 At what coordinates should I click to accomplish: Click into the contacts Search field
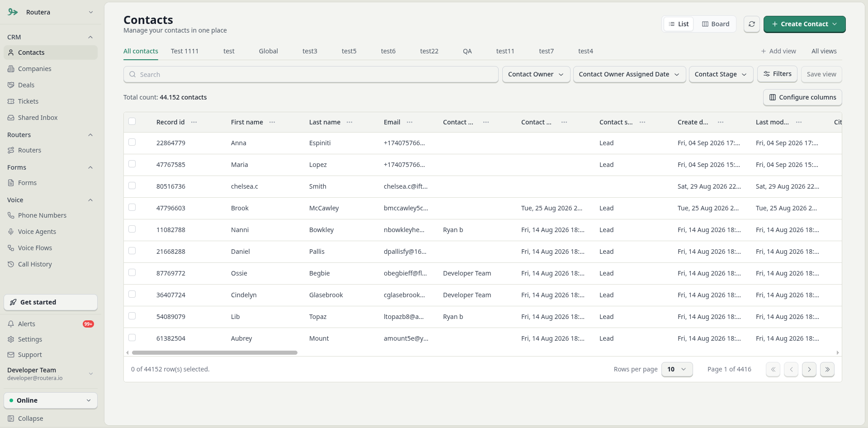click(x=311, y=74)
